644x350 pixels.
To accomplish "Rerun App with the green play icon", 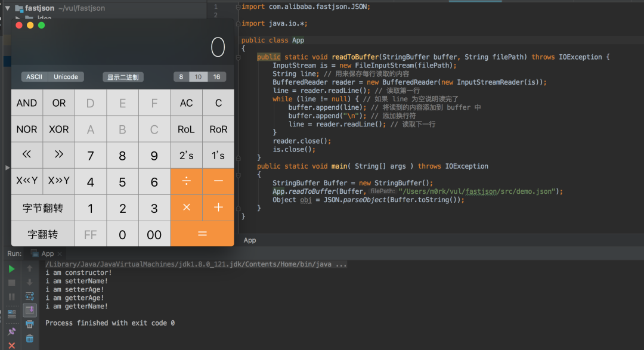I will (12, 269).
